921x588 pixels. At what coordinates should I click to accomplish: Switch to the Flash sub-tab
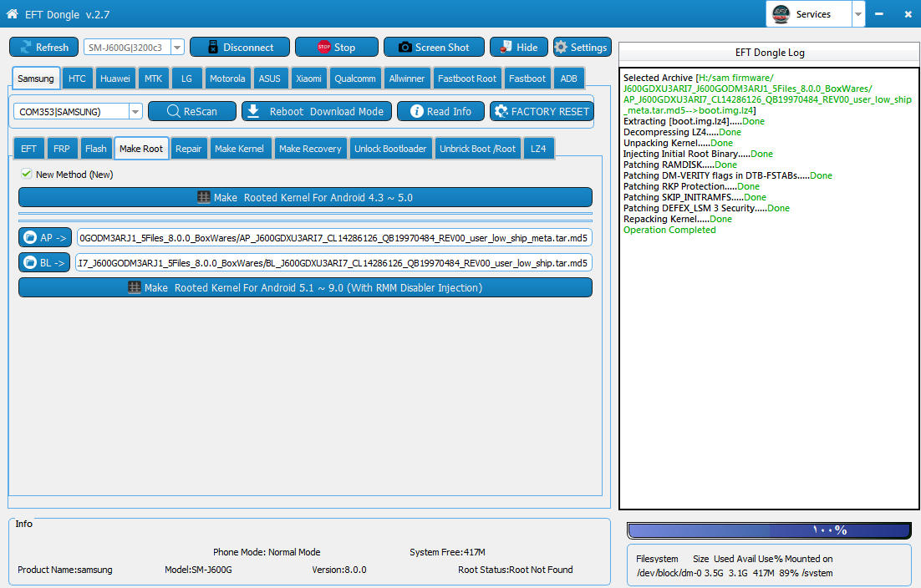[96, 149]
